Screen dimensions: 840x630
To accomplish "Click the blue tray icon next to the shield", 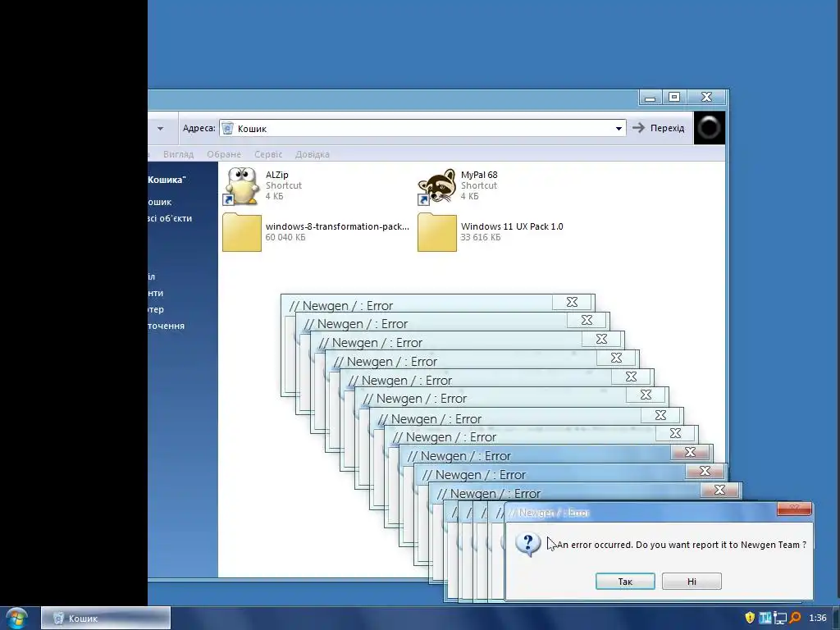I will point(765,618).
